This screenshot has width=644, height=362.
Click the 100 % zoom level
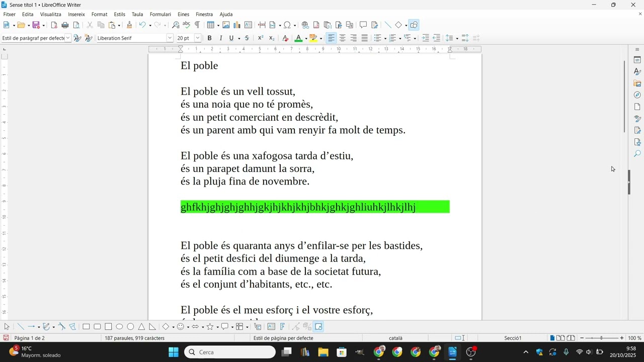click(x=634, y=338)
